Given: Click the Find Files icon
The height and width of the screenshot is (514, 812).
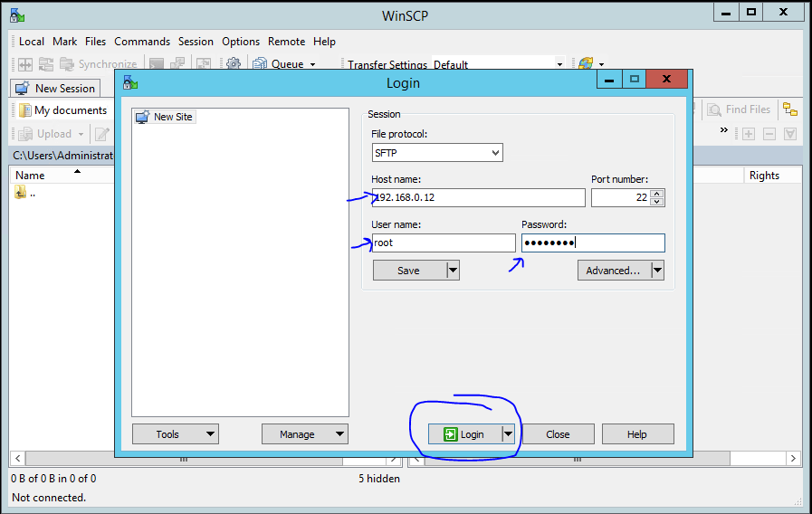Looking at the screenshot, I should tap(713, 109).
